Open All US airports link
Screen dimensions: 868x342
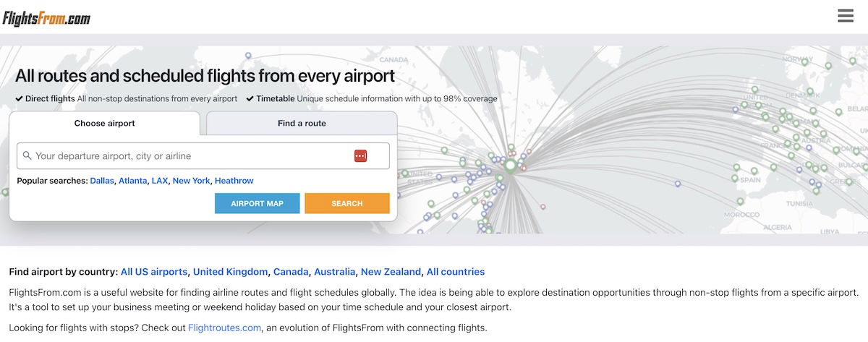coord(154,272)
